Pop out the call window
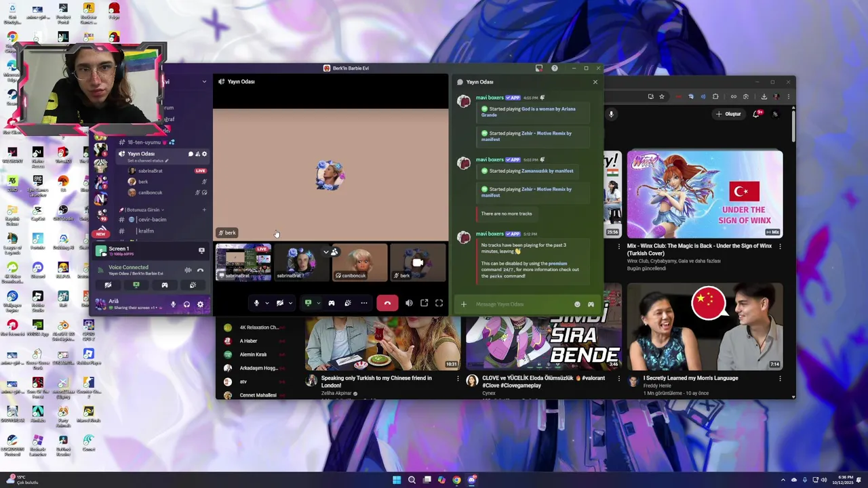The height and width of the screenshot is (488, 868). 425,303
